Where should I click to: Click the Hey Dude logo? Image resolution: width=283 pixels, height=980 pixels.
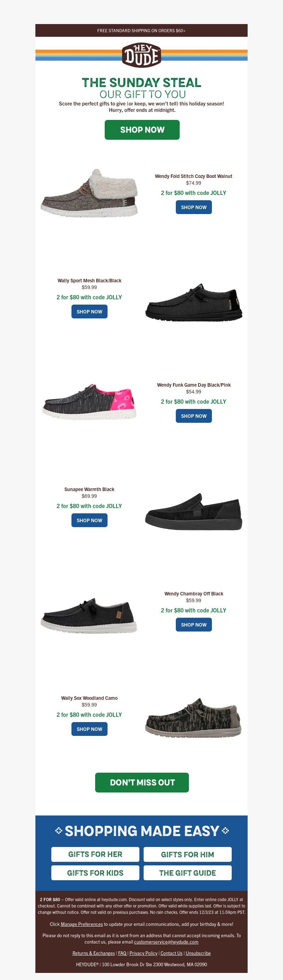click(141, 55)
